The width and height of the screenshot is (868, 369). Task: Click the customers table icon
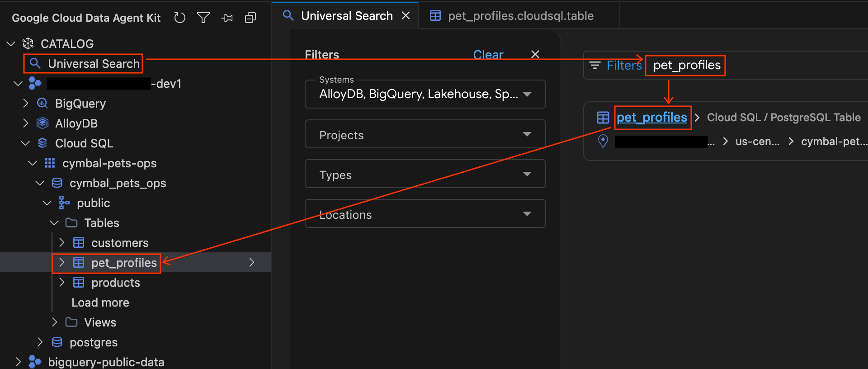coord(79,242)
